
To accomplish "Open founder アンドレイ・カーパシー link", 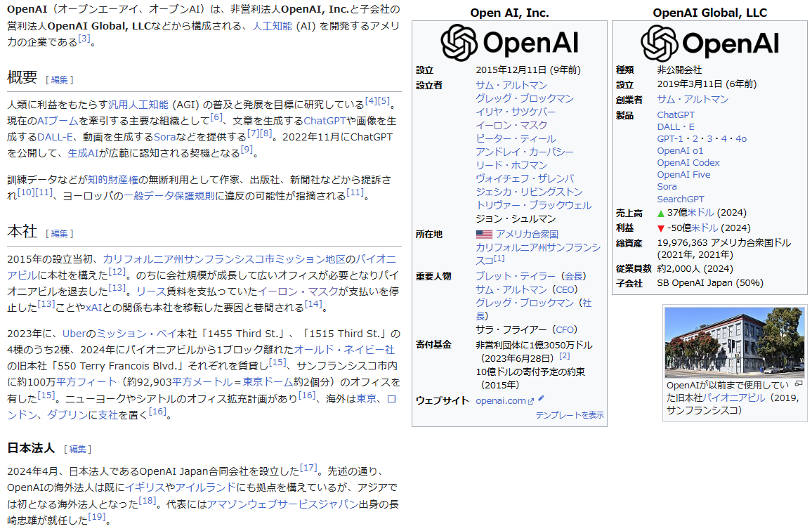I will tap(525, 152).
